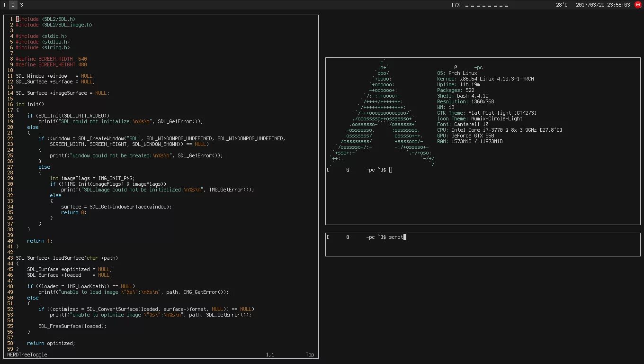Screen dimensions: 644x364
Task: Click the :NERDTreeToggle command line in vim
Action: coord(26,355)
